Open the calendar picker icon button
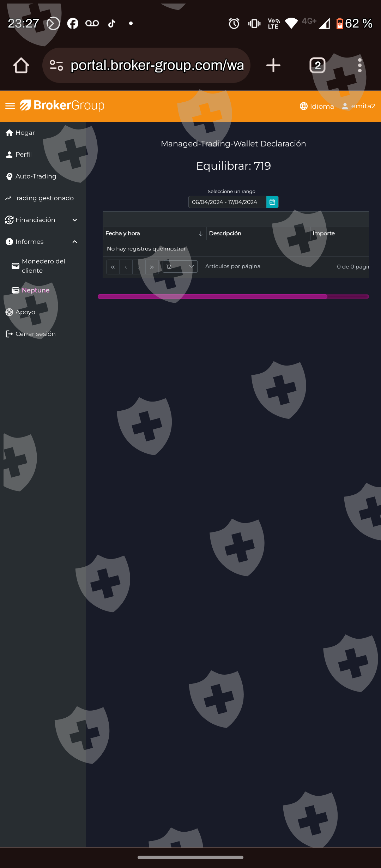This screenshot has width=381, height=868. [x=272, y=202]
